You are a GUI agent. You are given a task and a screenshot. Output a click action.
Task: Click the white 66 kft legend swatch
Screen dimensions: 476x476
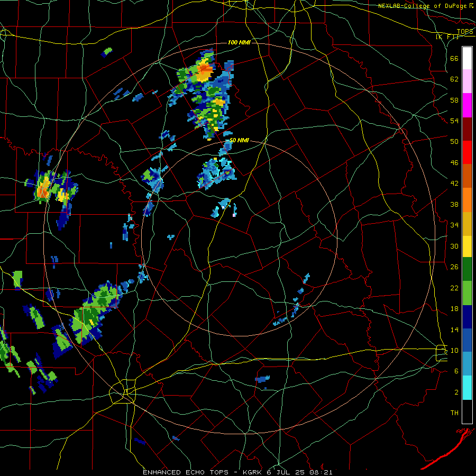click(x=467, y=58)
